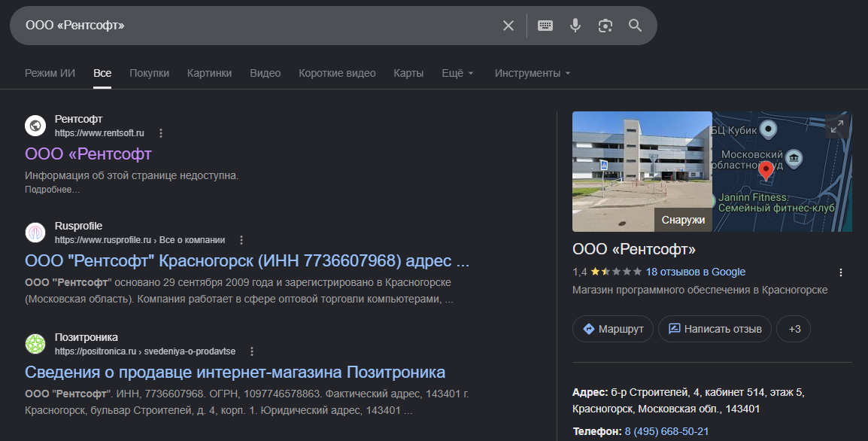This screenshot has height=441, width=868.
Task: Expand the map with the fullscreen icon
Action: pyautogui.click(x=837, y=127)
